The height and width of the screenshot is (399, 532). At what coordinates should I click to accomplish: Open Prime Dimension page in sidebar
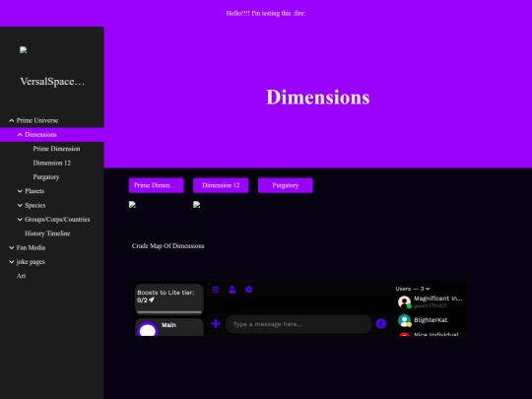(56, 149)
